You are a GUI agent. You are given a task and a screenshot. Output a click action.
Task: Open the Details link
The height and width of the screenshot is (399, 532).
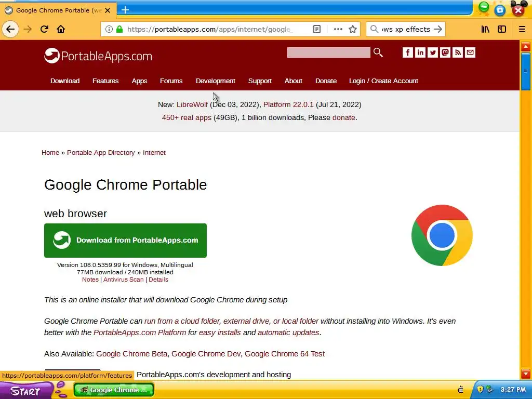[x=158, y=280]
